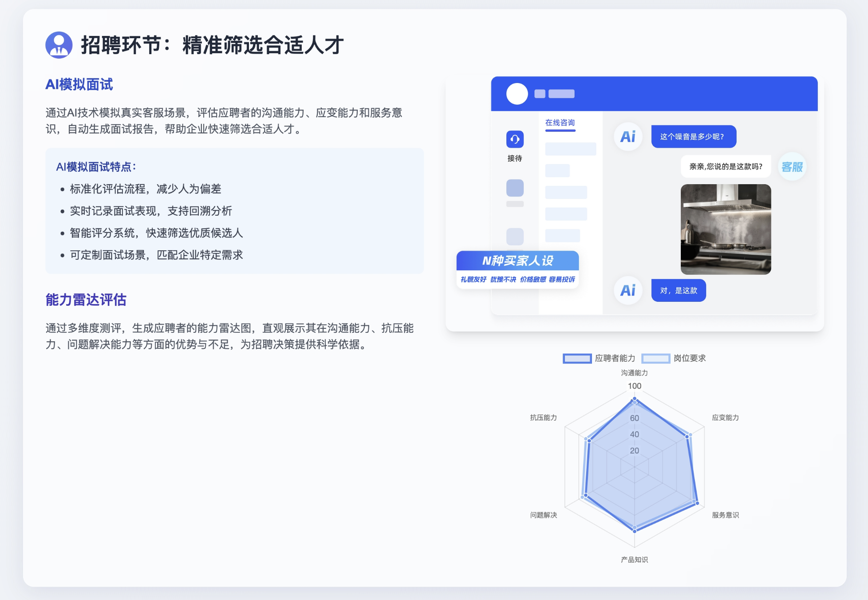Click the top Ai assistant avatar
This screenshot has height=600, width=868.
click(627, 137)
